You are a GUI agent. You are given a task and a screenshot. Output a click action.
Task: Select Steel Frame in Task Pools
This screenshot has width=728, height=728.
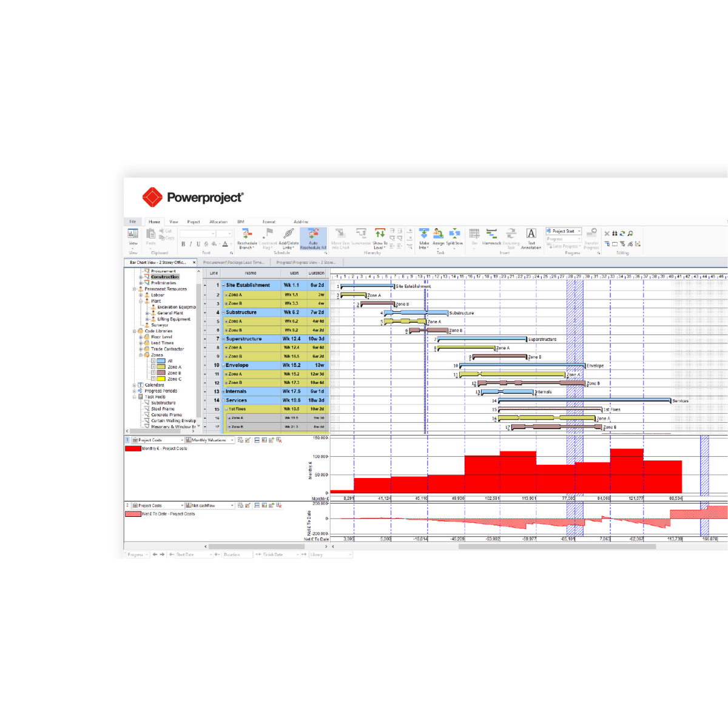(163, 409)
